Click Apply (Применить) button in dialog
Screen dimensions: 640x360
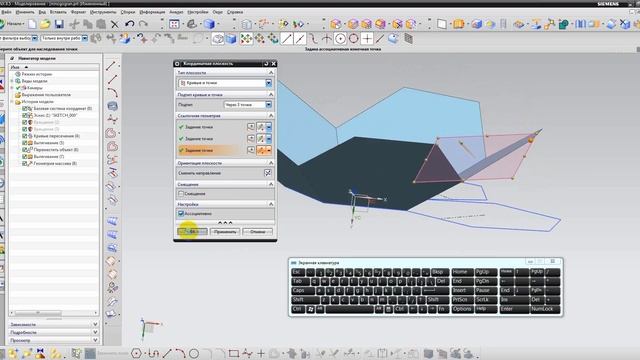(x=225, y=232)
